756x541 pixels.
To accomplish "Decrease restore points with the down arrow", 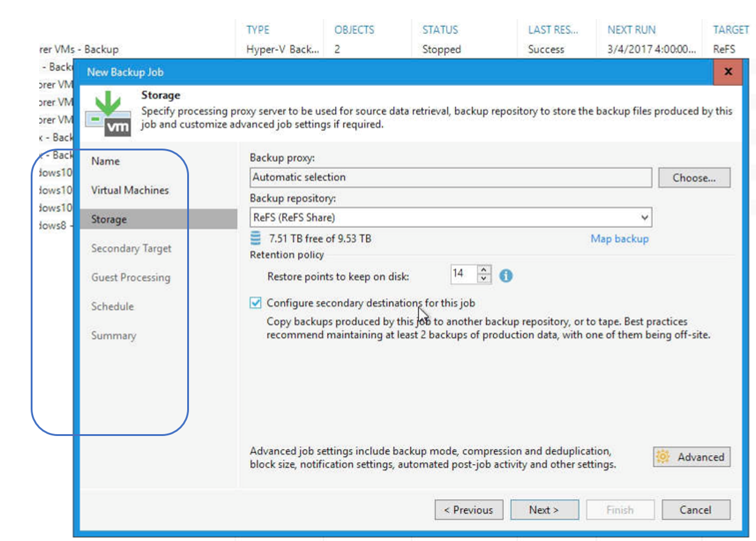I will (x=484, y=279).
